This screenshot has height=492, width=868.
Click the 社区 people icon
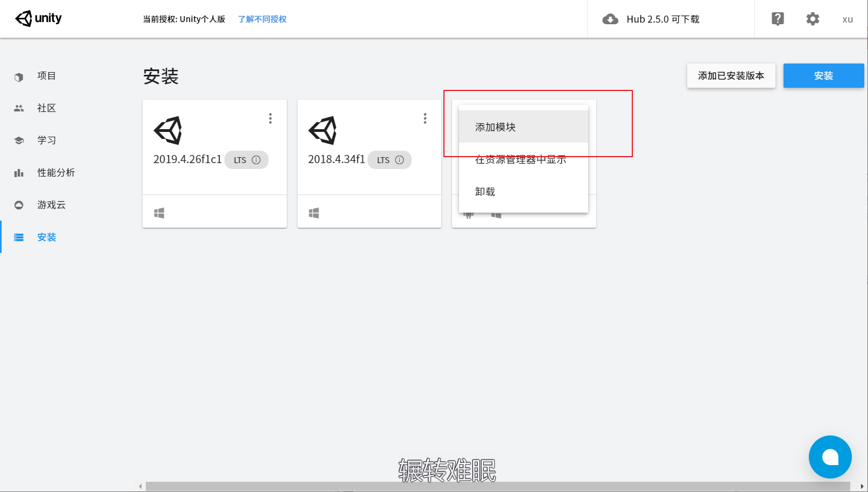tap(19, 108)
